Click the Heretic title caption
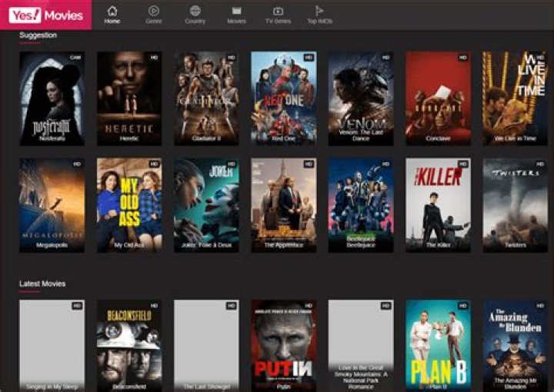The height and width of the screenshot is (392, 554). pyautogui.click(x=129, y=138)
